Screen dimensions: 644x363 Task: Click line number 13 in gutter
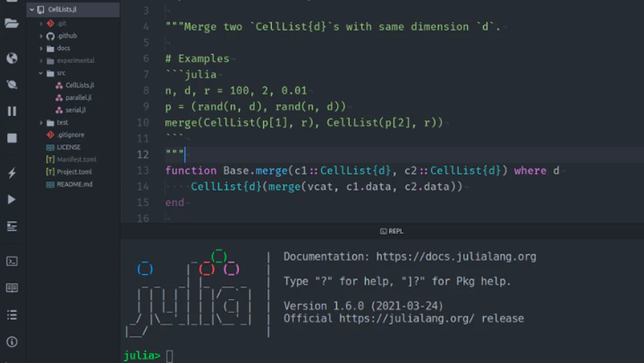(x=143, y=171)
